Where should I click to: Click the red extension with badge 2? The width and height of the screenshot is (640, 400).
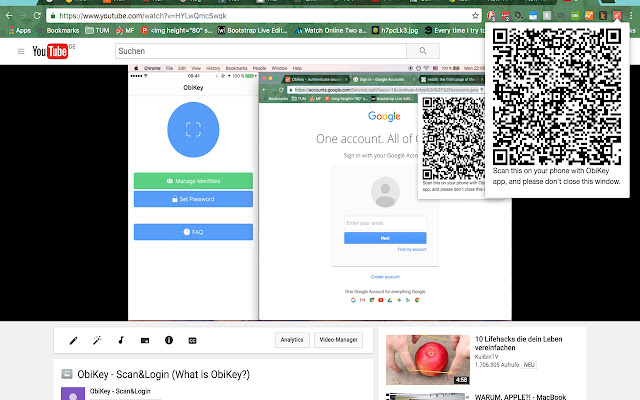coord(505,16)
